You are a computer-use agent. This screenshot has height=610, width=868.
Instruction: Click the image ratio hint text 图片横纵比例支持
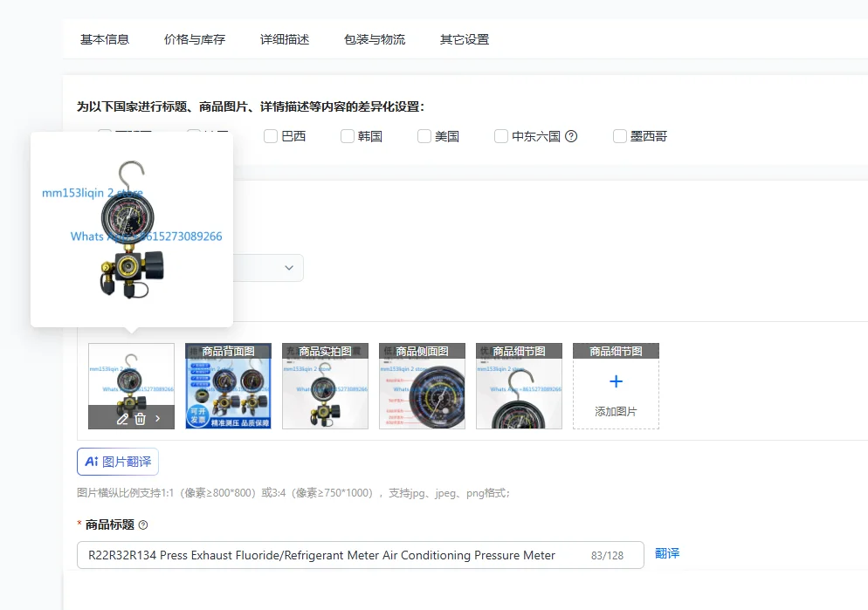point(293,493)
